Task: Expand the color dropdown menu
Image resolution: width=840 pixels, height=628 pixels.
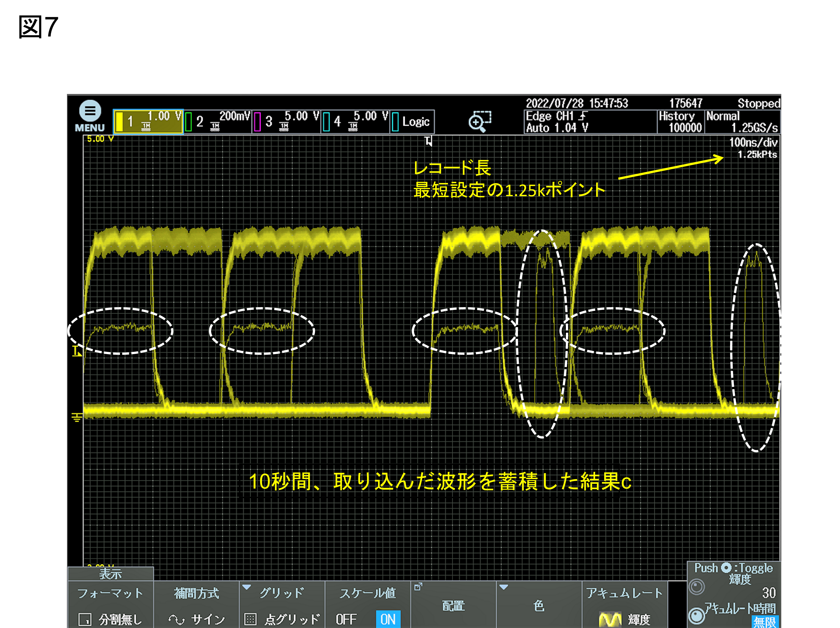Action: pos(539,605)
